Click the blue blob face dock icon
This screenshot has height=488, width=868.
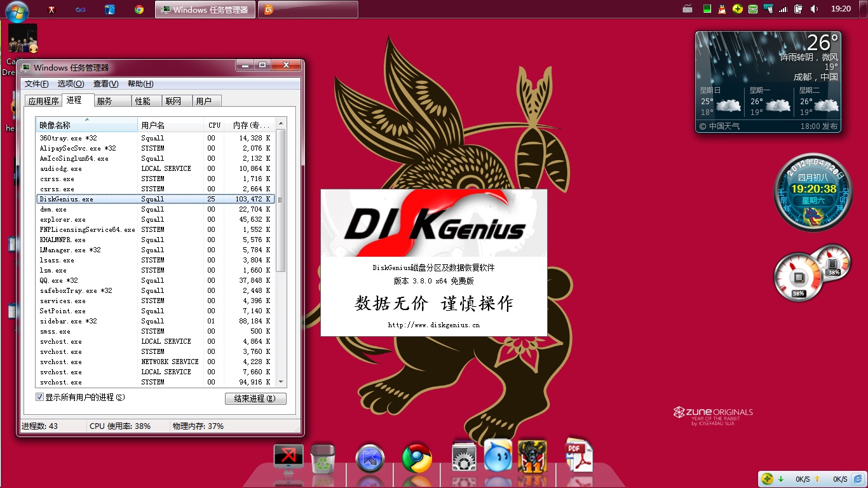tap(498, 455)
